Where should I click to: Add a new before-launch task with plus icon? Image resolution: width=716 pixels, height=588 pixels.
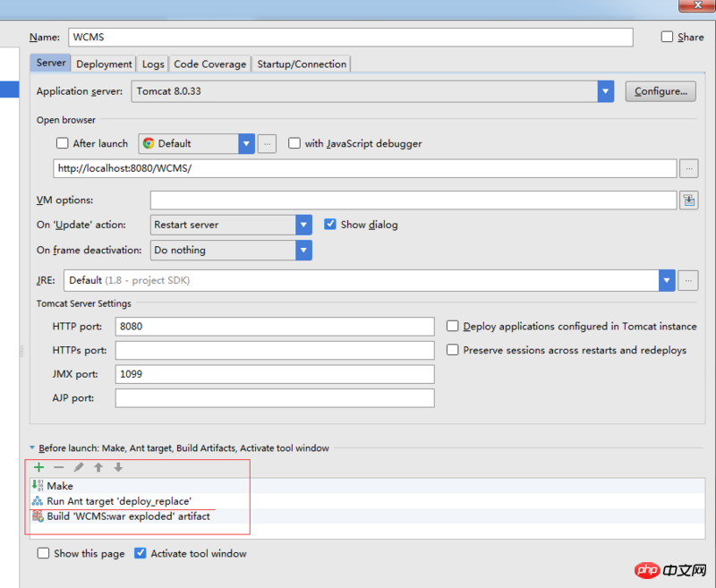(x=38, y=467)
